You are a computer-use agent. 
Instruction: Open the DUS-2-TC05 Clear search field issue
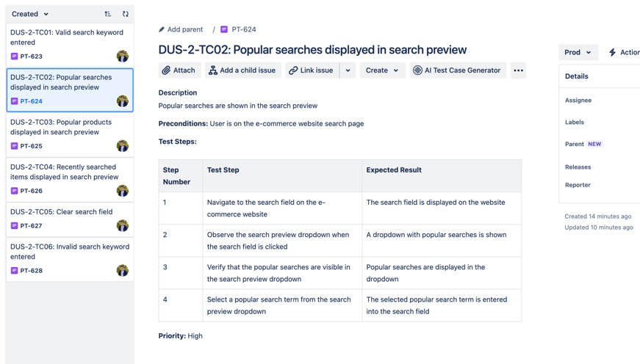pos(62,212)
